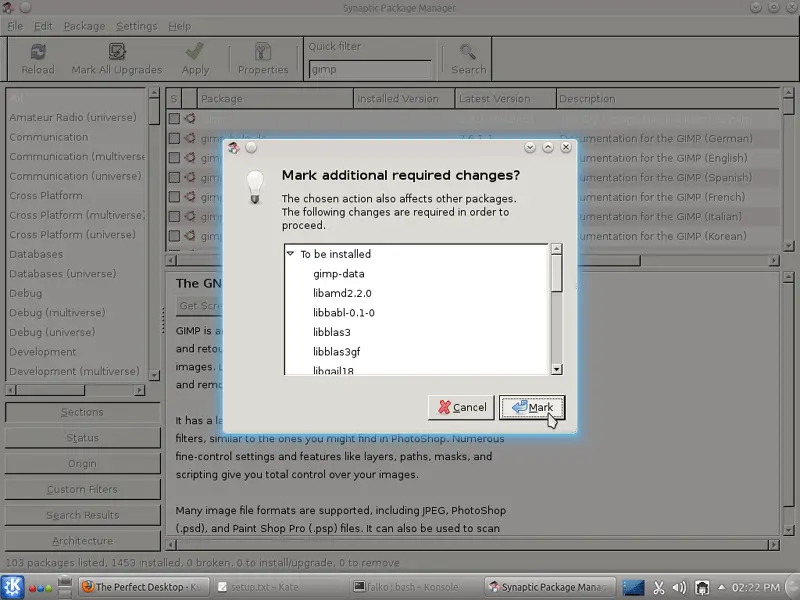
Task: Collapse the To be installed tree node
Action: click(290, 254)
